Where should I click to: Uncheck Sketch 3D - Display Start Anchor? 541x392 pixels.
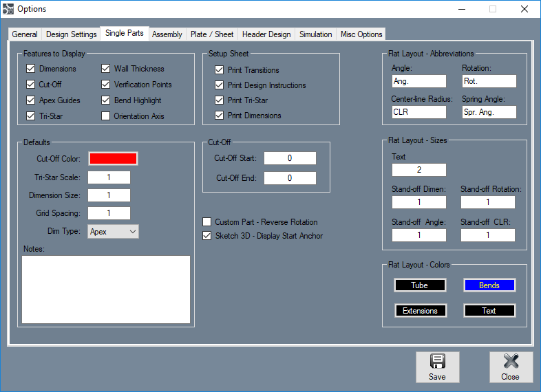[207, 236]
